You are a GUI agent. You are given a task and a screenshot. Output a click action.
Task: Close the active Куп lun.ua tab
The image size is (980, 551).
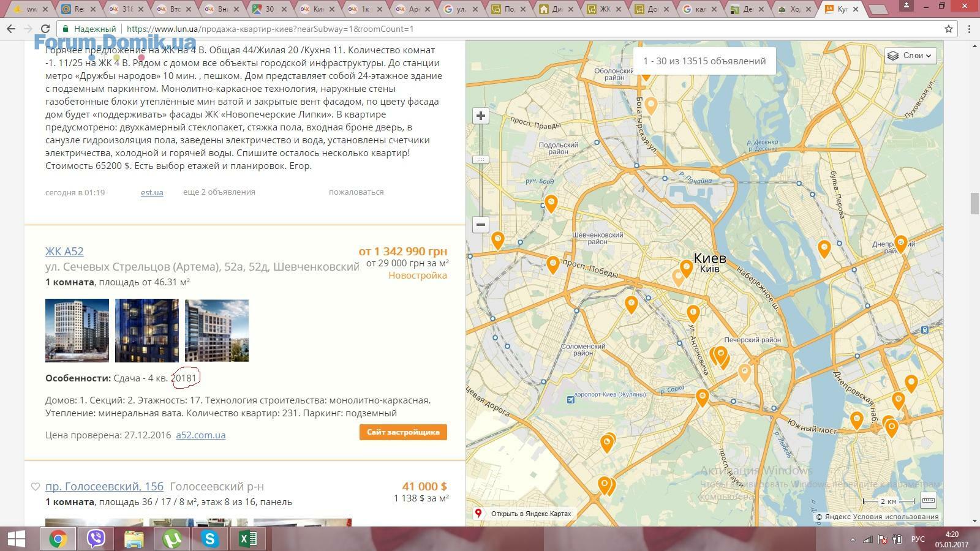(854, 9)
